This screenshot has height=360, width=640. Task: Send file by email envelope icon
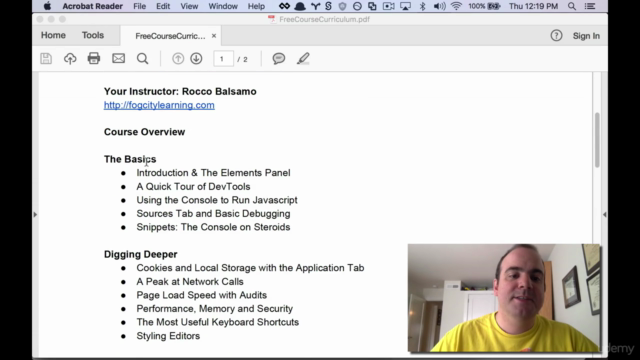tap(118, 58)
